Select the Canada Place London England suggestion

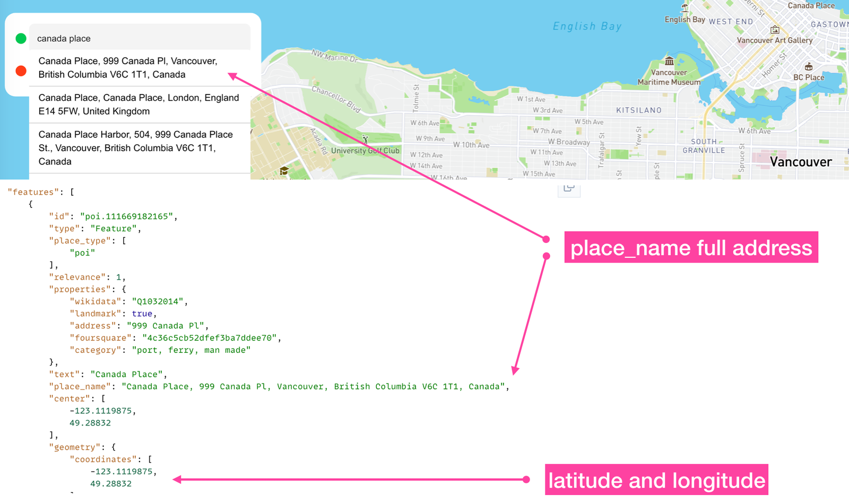coord(138,105)
